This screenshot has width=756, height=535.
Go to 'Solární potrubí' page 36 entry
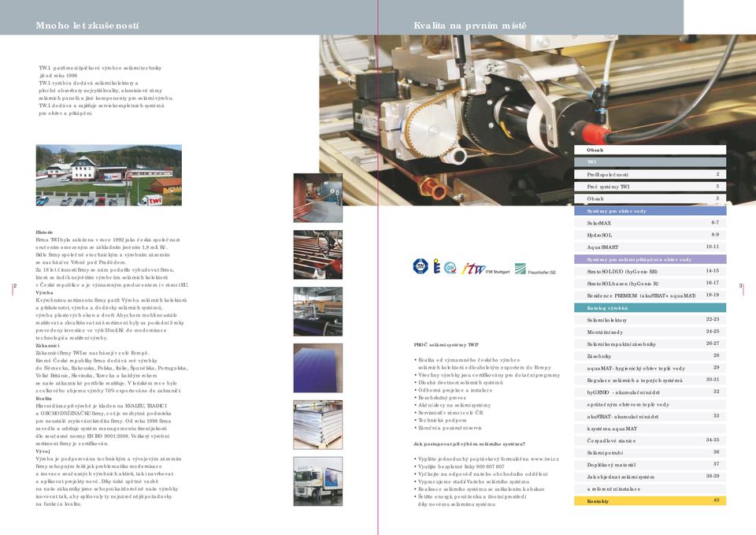(x=650, y=452)
